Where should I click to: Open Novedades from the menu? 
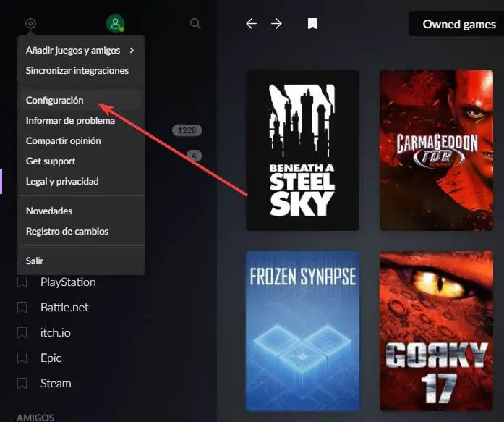pyautogui.click(x=81, y=211)
